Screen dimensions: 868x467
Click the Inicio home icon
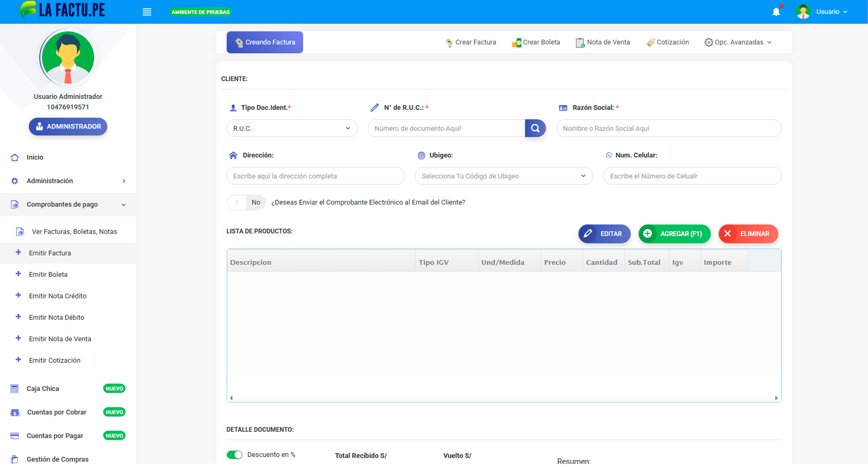pyautogui.click(x=14, y=157)
